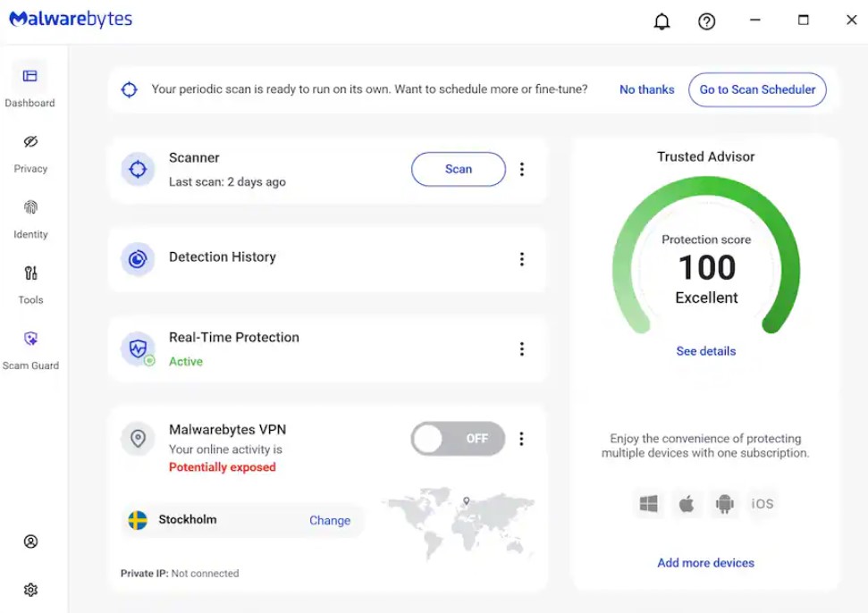Open Real-Time Protection more options menu

pos(521,349)
